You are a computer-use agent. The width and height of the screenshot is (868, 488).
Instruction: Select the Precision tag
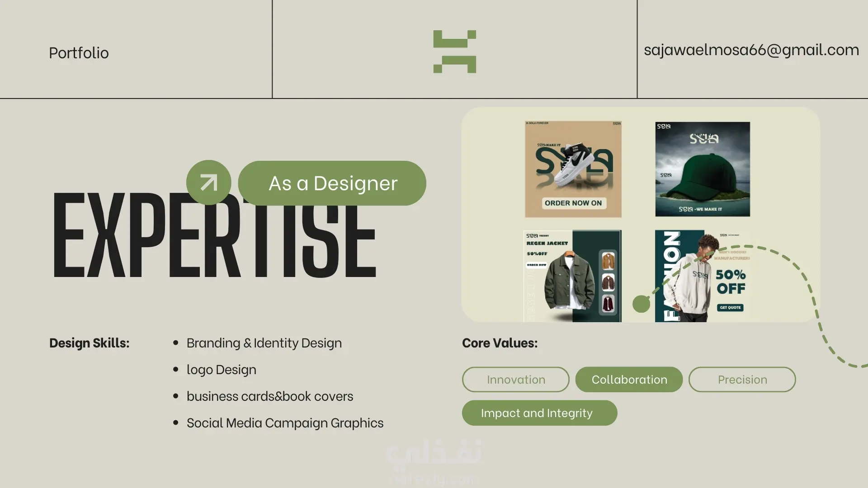click(x=742, y=380)
